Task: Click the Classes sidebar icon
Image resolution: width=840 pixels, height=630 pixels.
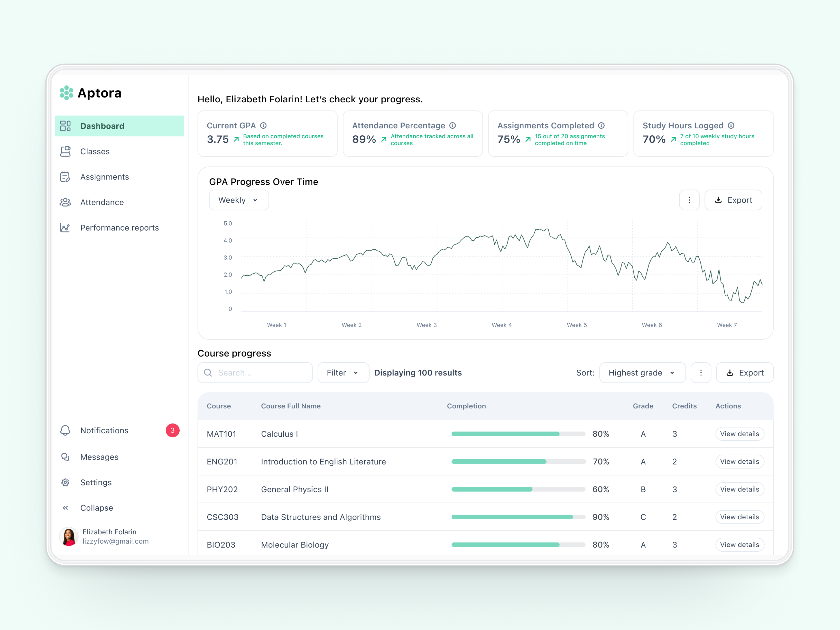Action: pyautogui.click(x=65, y=151)
